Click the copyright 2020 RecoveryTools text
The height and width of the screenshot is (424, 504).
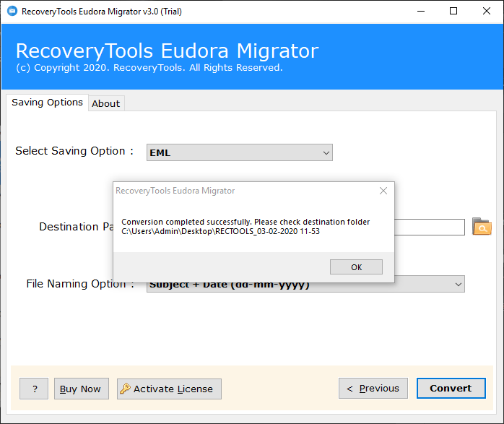(149, 68)
